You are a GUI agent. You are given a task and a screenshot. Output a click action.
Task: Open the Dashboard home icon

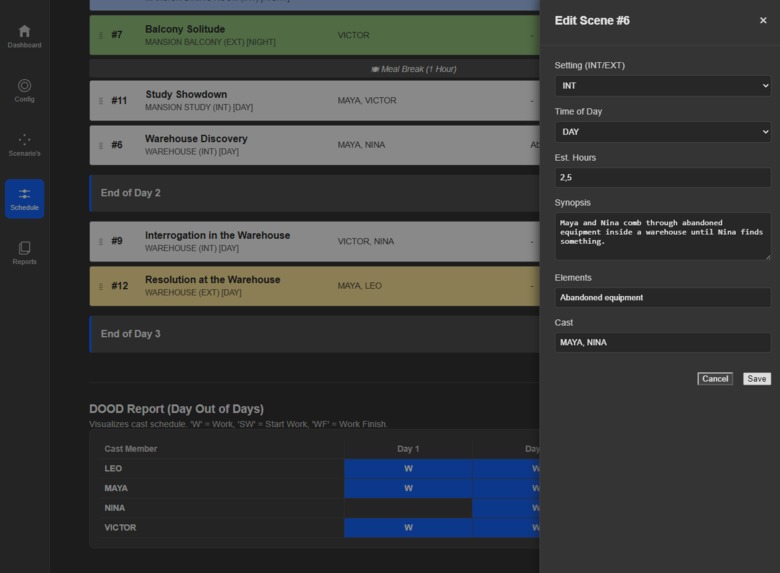coord(24,31)
